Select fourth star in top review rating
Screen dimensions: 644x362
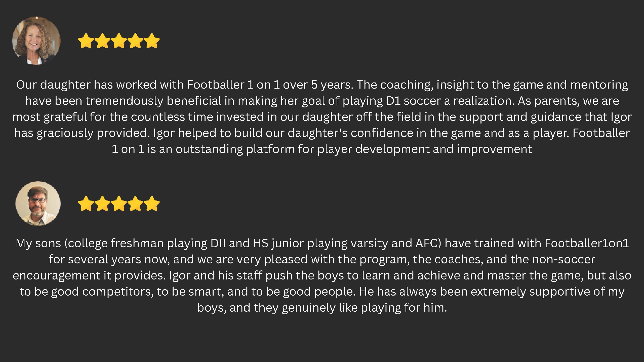pyautogui.click(x=135, y=41)
